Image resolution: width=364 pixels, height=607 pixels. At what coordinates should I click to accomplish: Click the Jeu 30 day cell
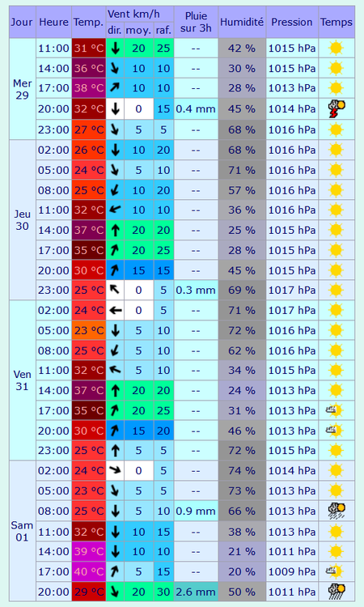click(x=22, y=220)
